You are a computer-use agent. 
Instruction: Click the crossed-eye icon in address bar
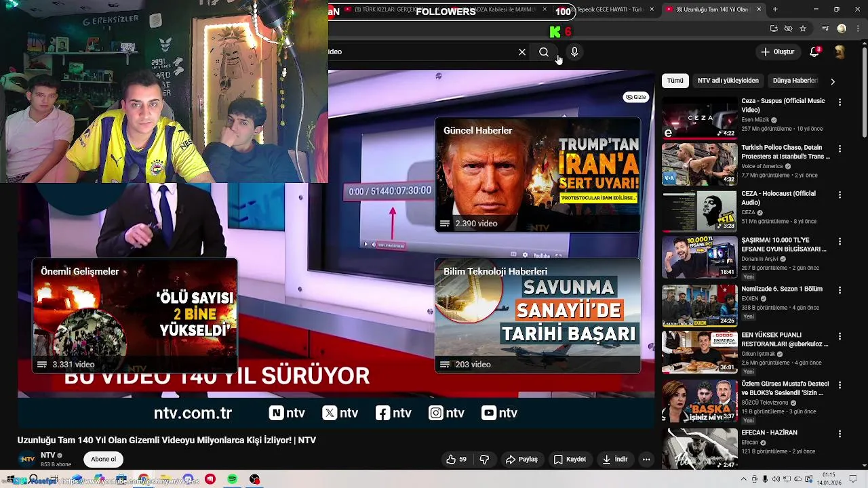788,28
